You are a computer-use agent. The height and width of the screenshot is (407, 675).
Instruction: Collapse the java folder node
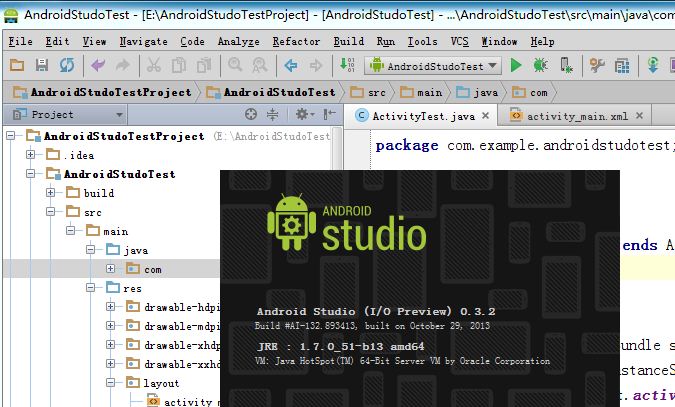pos(90,250)
